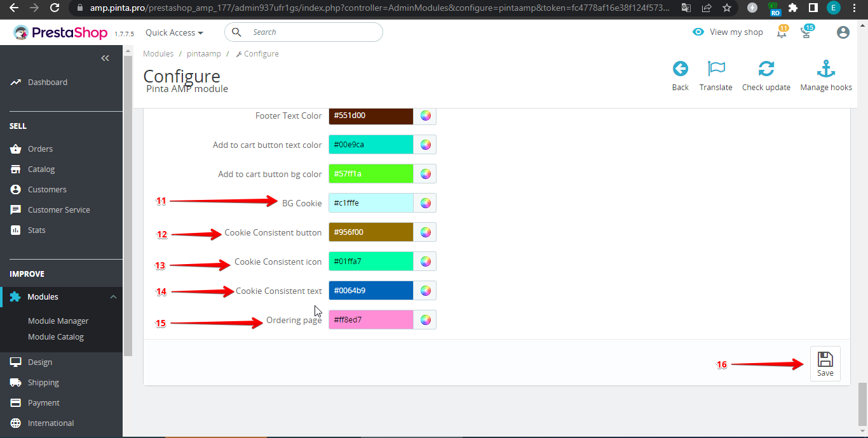Open color picker for Ordering page
The height and width of the screenshot is (438, 868).
[x=425, y=320]
